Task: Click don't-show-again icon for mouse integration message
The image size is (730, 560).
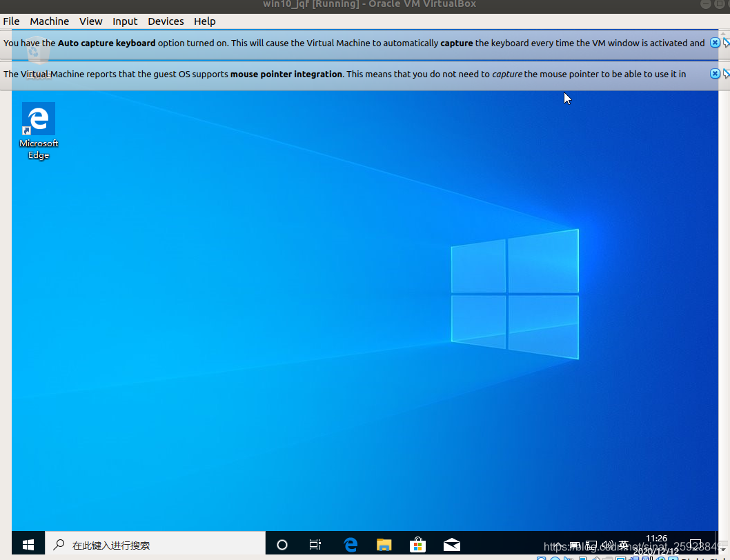Action: [x=727, y=74]
